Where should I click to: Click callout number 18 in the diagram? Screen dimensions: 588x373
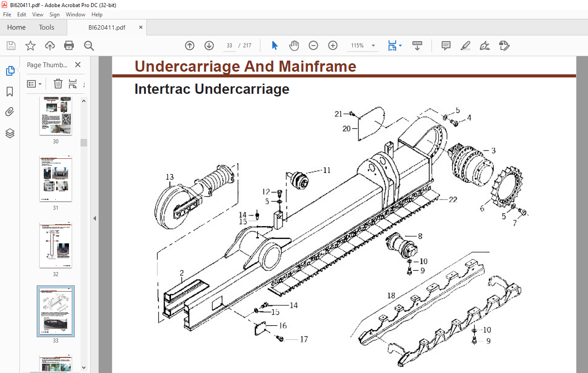(x=391, y=295)
